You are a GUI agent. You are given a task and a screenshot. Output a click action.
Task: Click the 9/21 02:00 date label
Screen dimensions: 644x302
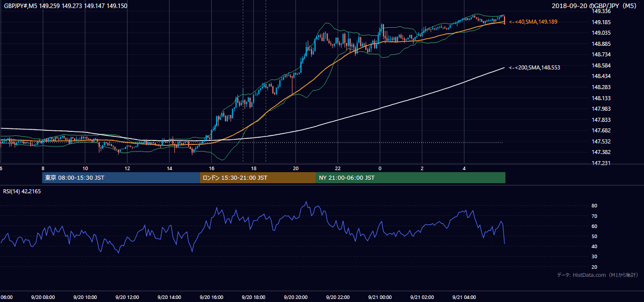coord(422,297)
